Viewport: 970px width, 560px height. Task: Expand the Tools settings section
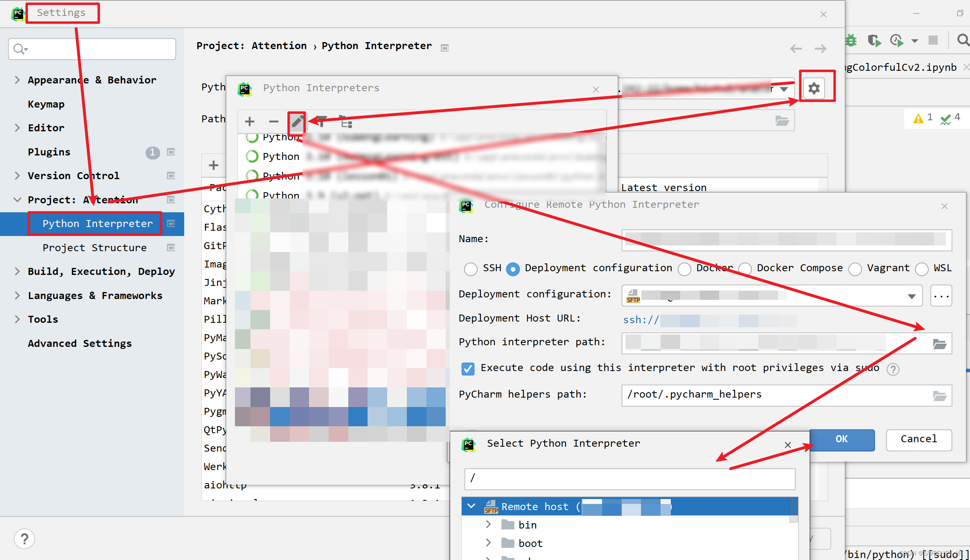click(x=17, y=319)
